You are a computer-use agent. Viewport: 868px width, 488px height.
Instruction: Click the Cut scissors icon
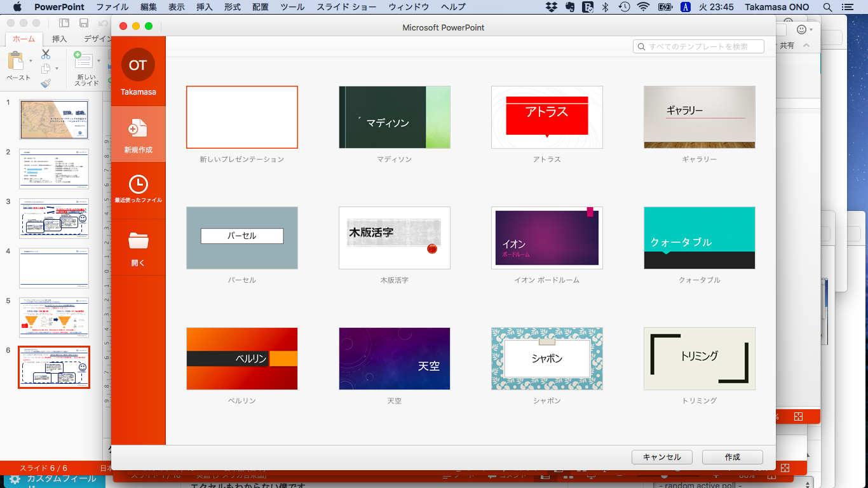(46, 55)
